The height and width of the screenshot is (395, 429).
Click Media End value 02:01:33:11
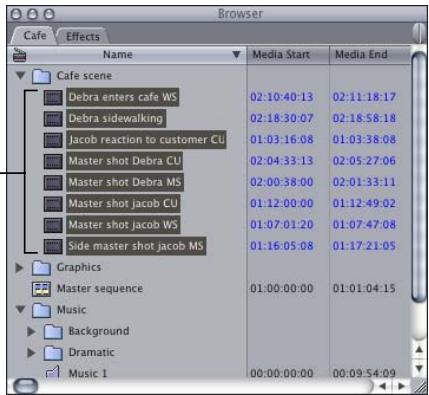364,182
